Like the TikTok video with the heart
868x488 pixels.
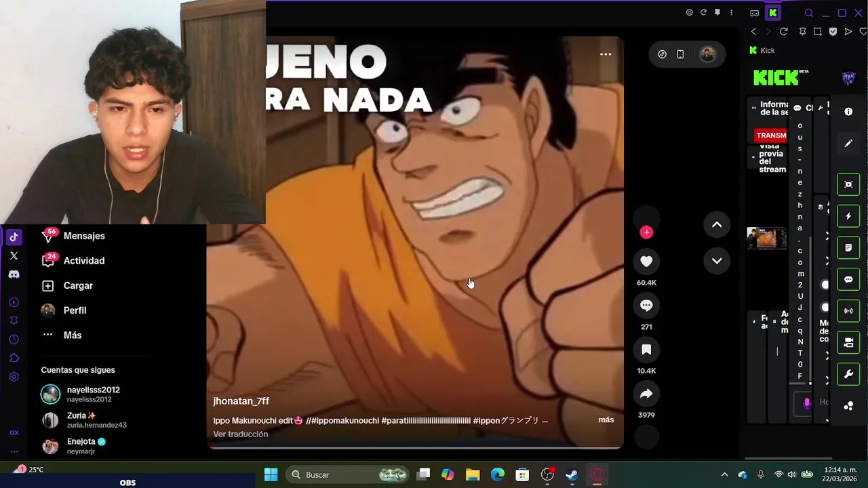(x=646, y=262)
